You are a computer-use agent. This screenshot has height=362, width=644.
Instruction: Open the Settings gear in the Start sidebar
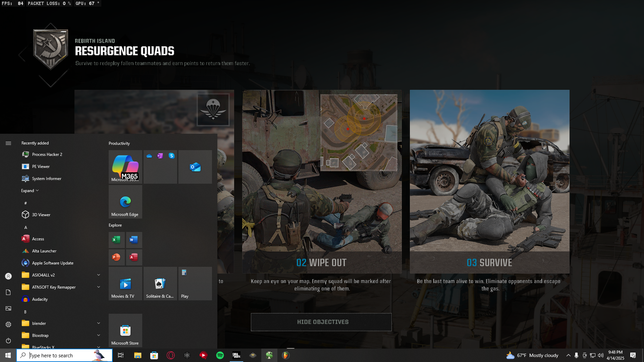8,324
